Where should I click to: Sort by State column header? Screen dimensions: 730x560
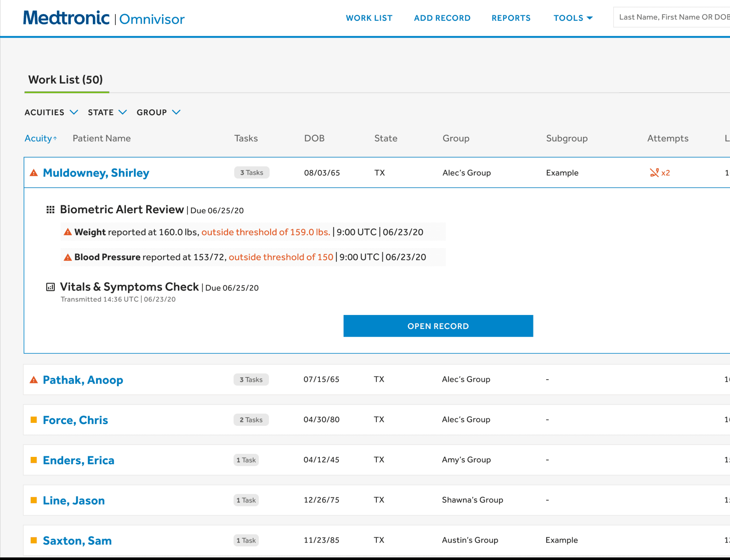tap(386, 138)
